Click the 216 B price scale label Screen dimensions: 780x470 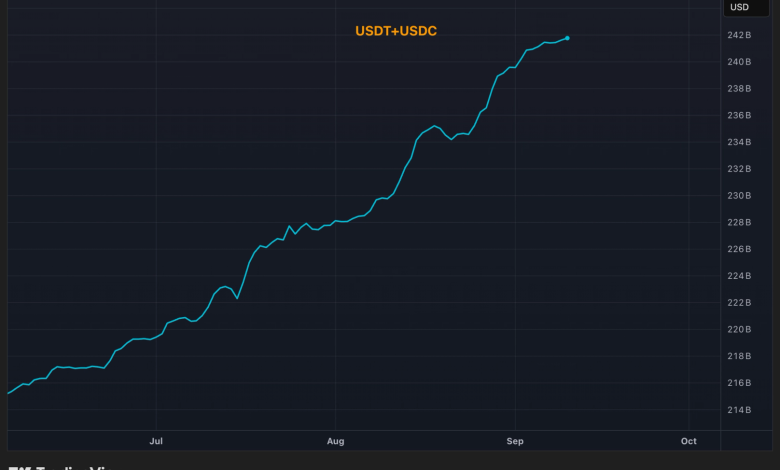tap(740, 383)
